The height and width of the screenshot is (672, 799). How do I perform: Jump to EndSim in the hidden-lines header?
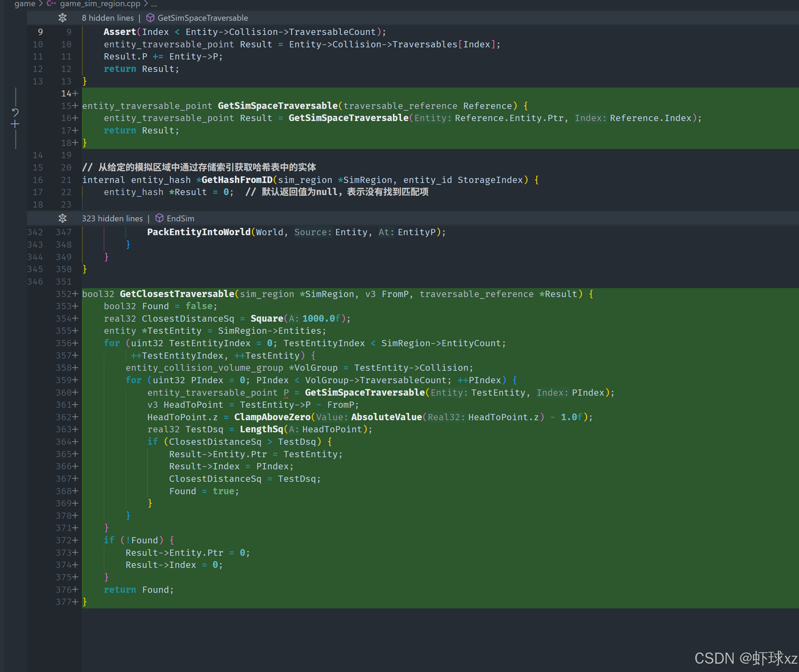point(180,218)
